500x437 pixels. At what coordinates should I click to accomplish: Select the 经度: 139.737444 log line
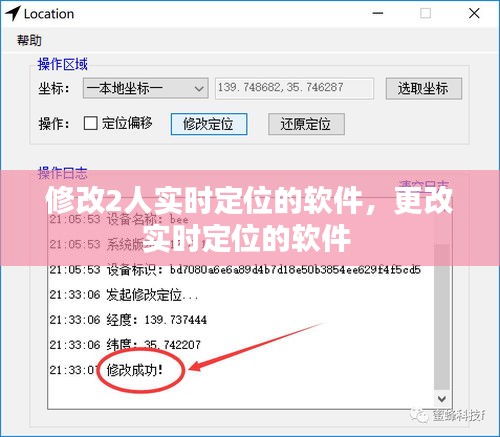tap(128, 320)
